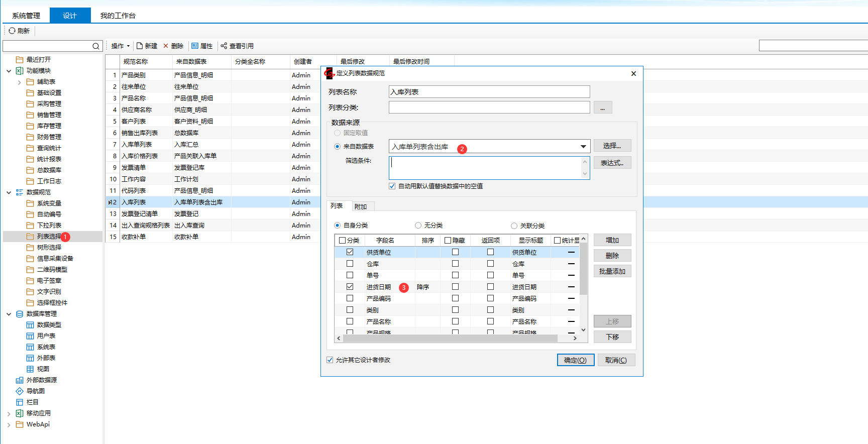
Task: Open the 我的工作台 tab
Action: pyautogui.click(x=118, y=16)
